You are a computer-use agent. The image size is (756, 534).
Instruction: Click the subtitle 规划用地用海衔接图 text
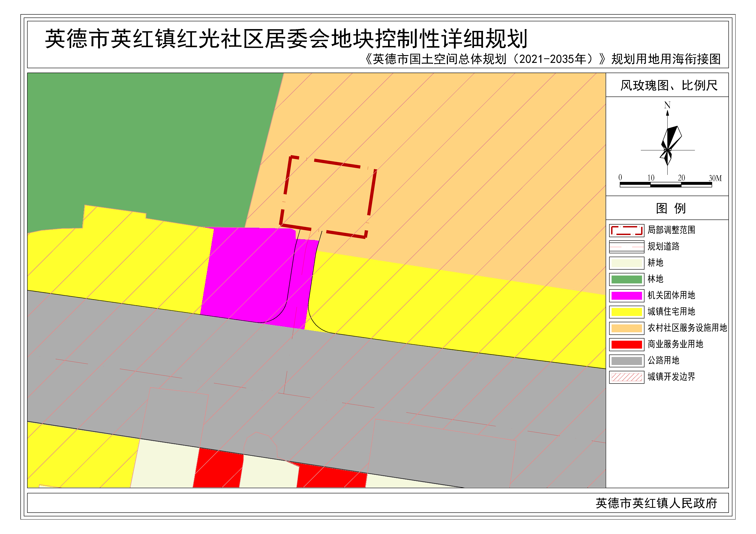665,59
